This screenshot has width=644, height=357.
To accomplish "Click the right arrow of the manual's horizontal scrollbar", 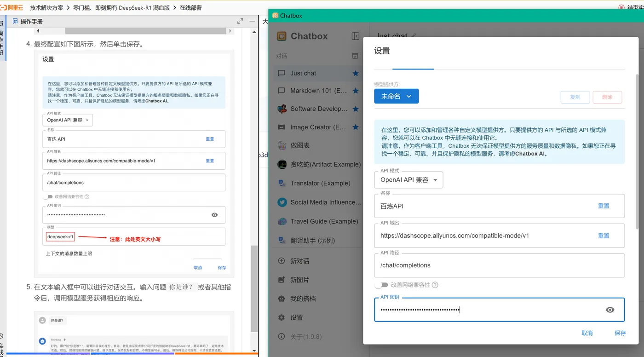I will (x=230, y=31).
